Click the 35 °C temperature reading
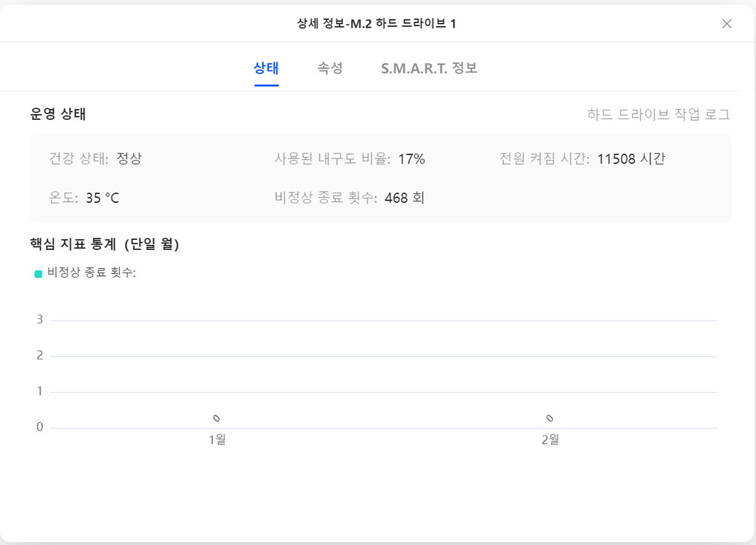Screen dimensions: 756x545 point(102,198)
